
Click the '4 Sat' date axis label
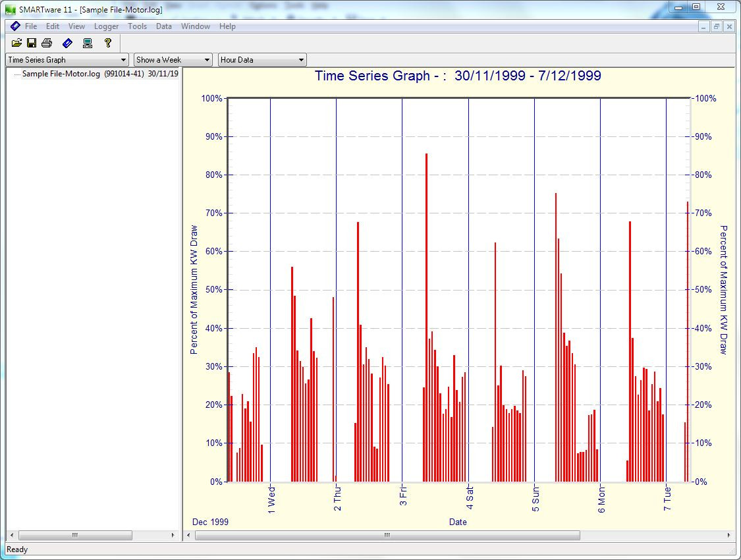(x=470, y=497)
